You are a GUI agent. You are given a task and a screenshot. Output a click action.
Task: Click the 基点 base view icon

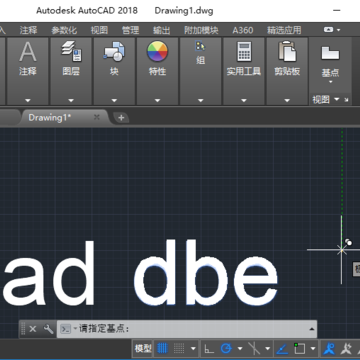330,53
